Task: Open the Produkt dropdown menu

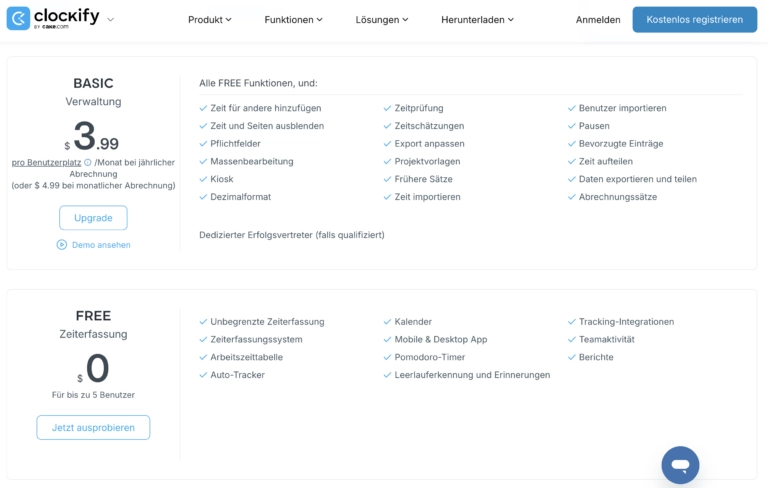Action: pos(210,20)
